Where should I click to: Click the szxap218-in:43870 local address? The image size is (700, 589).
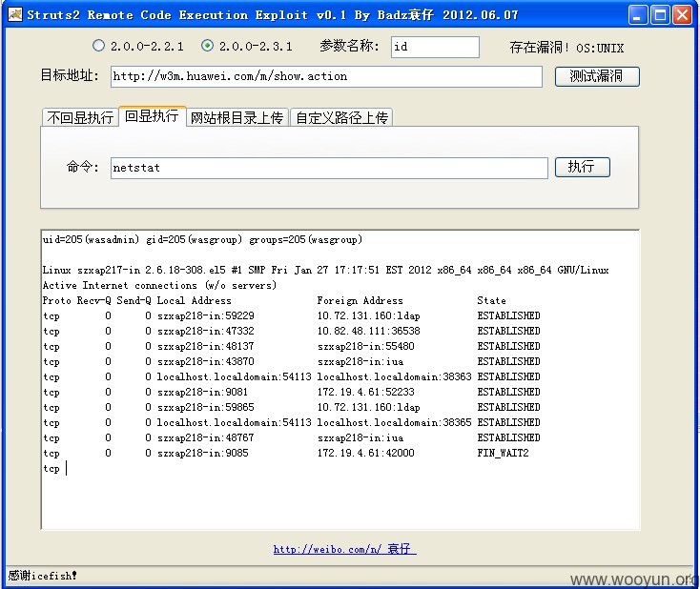point(205,361)
